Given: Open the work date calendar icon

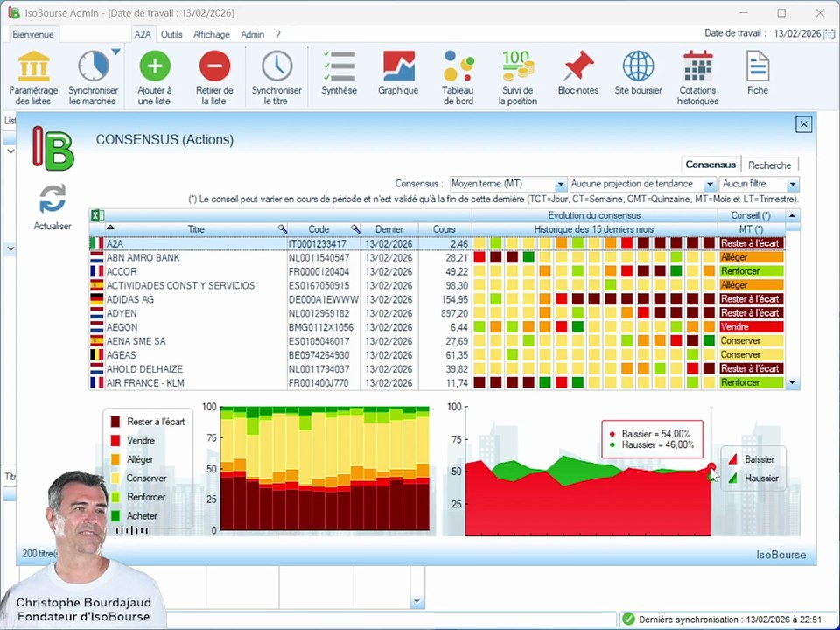Looking at the screenshot, I should coord(829,34).
